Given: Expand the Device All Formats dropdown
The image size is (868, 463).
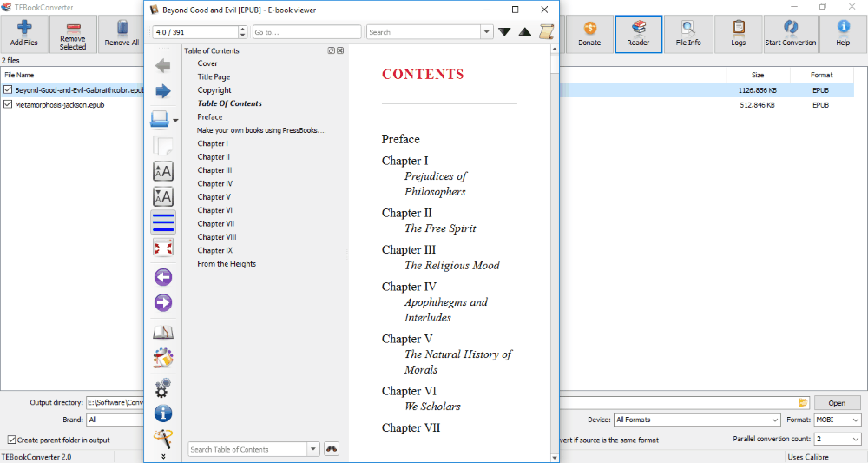Looking at the screenshot, I should [x=775, y=420].
